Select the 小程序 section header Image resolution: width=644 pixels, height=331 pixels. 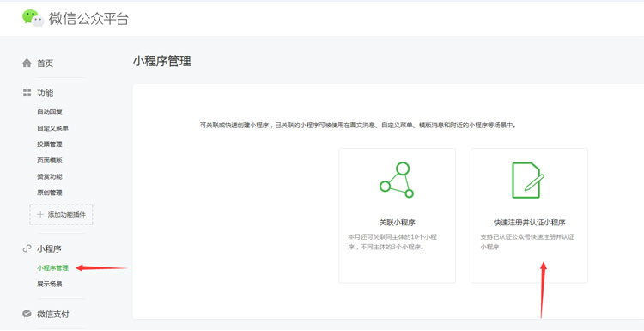(49, 248)
